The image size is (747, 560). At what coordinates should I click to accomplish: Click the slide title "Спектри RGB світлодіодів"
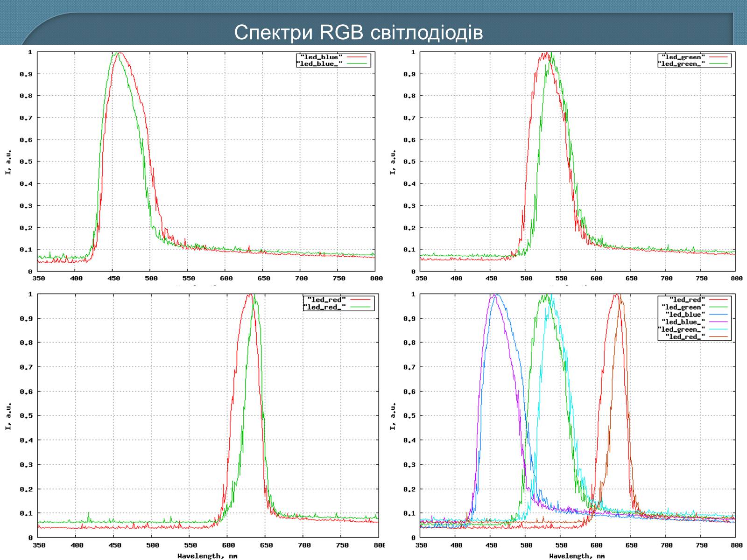pos(358,33)
